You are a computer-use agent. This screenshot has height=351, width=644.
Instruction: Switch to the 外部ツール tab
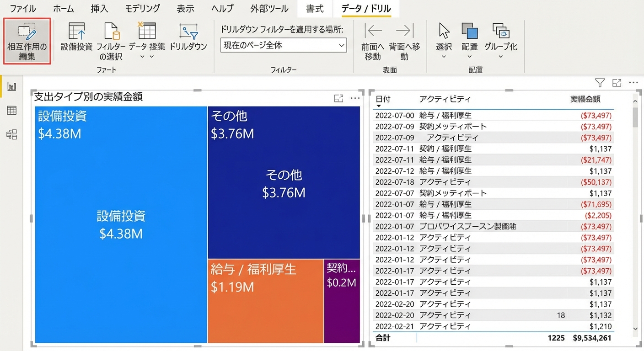(x=269, y=9)
